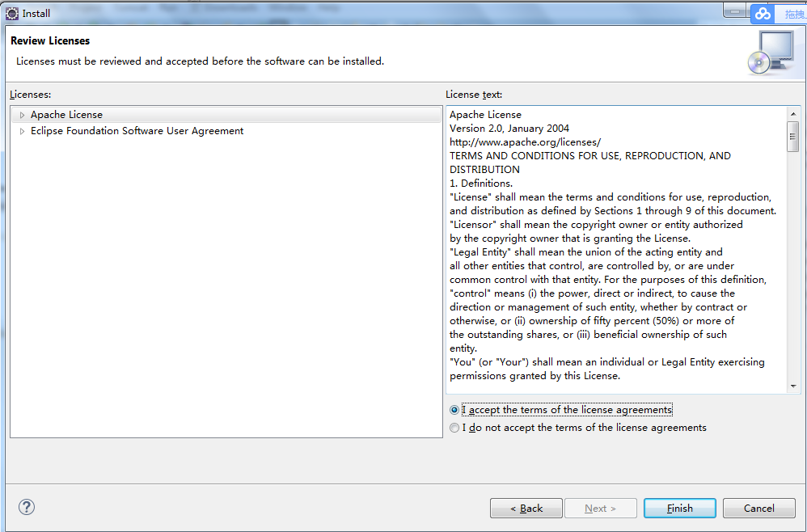Go back with the Back button

[526, 509]
